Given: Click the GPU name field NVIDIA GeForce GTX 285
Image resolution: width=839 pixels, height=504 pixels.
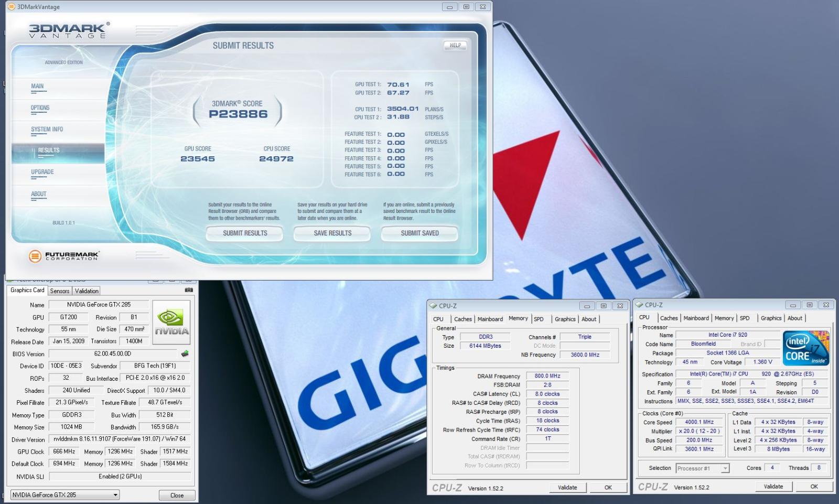Looking at the screenshot, I should coord(99,304).
